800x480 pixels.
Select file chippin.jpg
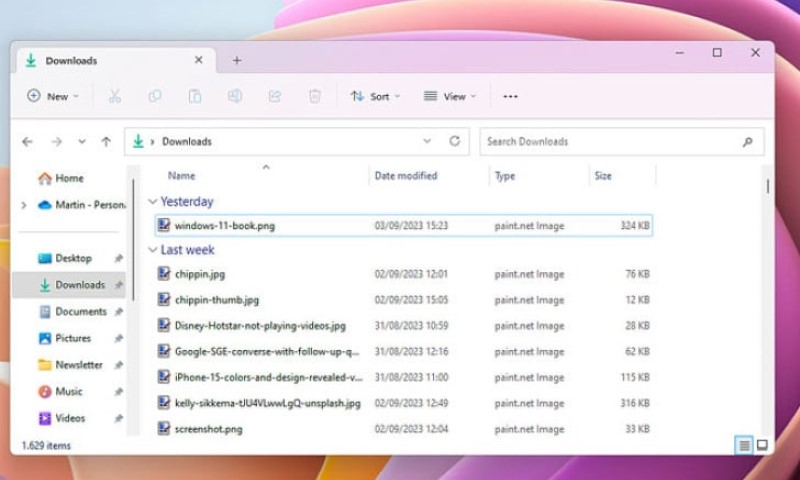[403, 274]
